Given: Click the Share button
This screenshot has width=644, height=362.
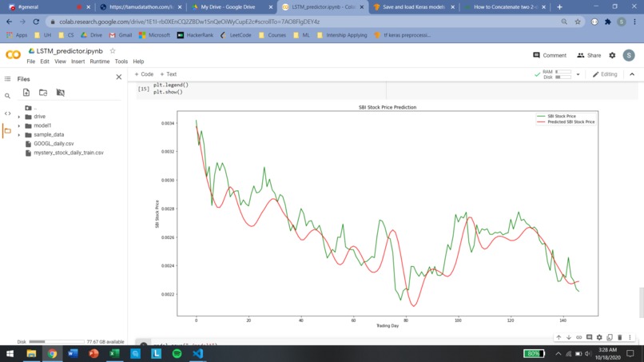Looking at the screenshot, I should pos(589,55).
